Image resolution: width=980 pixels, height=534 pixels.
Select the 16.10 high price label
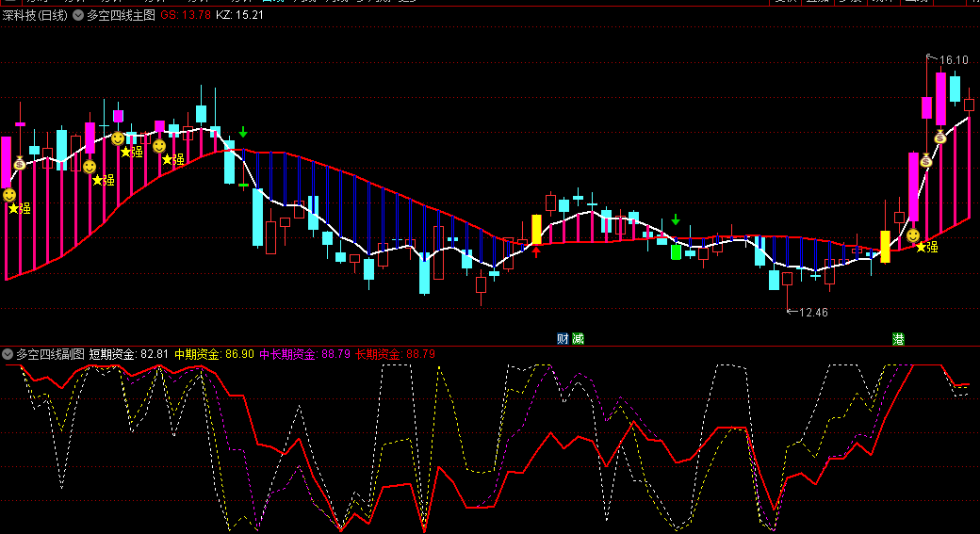(954, 60)
